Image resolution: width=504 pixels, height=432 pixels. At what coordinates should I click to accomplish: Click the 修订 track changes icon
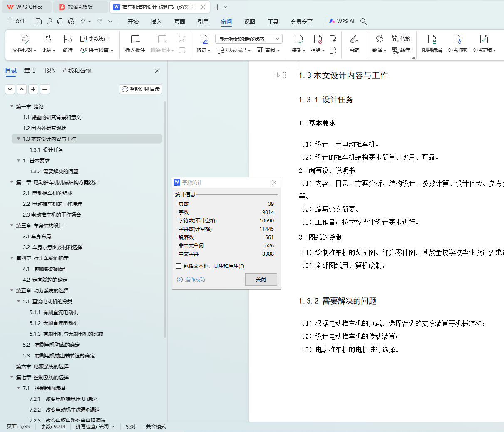[203, 40]
